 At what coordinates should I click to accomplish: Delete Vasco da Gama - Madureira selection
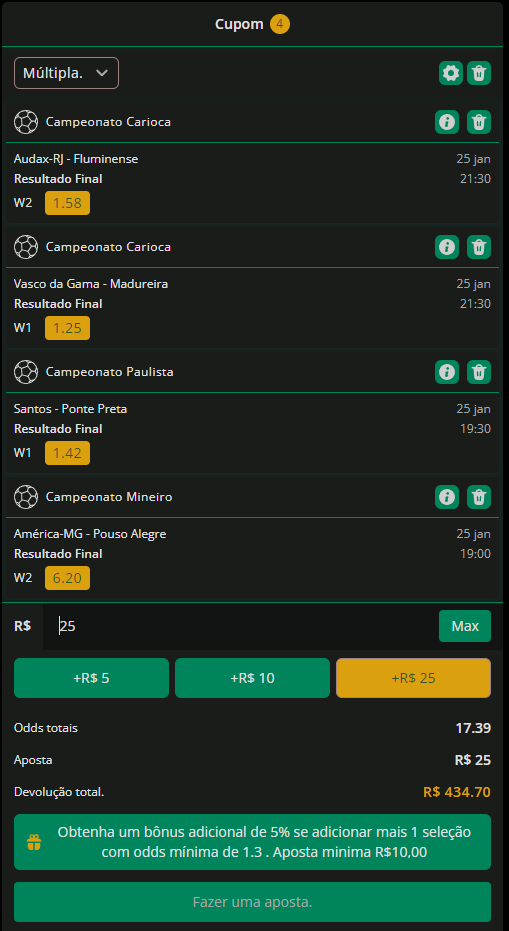(479, 246)
